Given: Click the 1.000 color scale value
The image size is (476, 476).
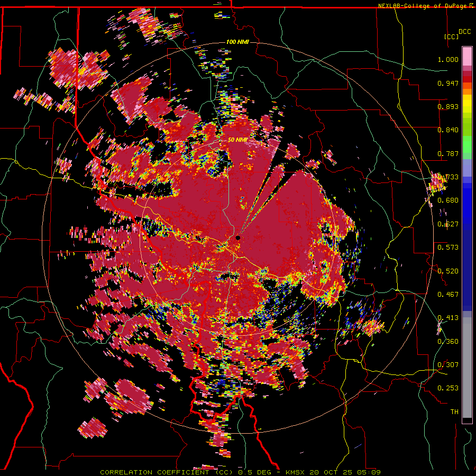Looking at the screenshot, I should [x=448, y=59].
